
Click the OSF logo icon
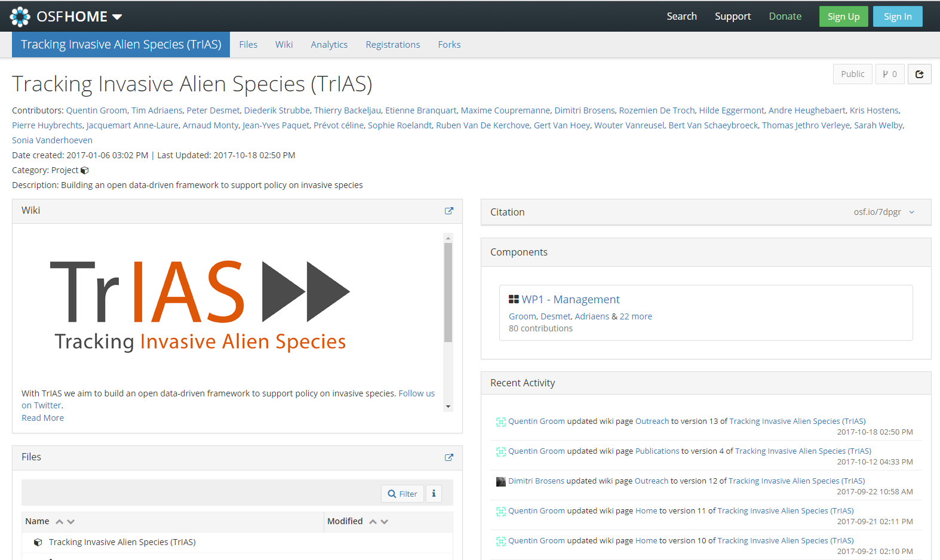click(x=20, y=17)
